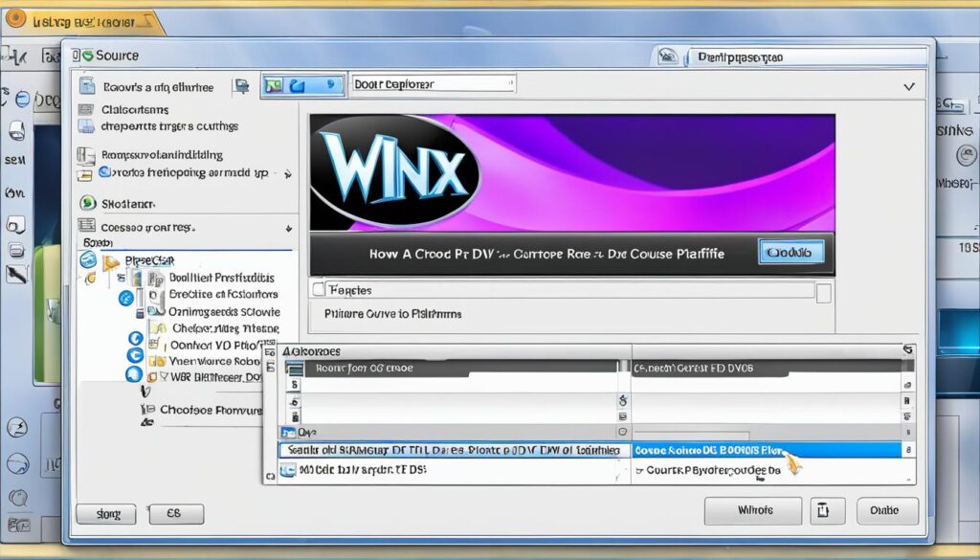Click into the 'Door Ceplorear' text field
The width and height of the screenshot is (980, 560).
434,83
